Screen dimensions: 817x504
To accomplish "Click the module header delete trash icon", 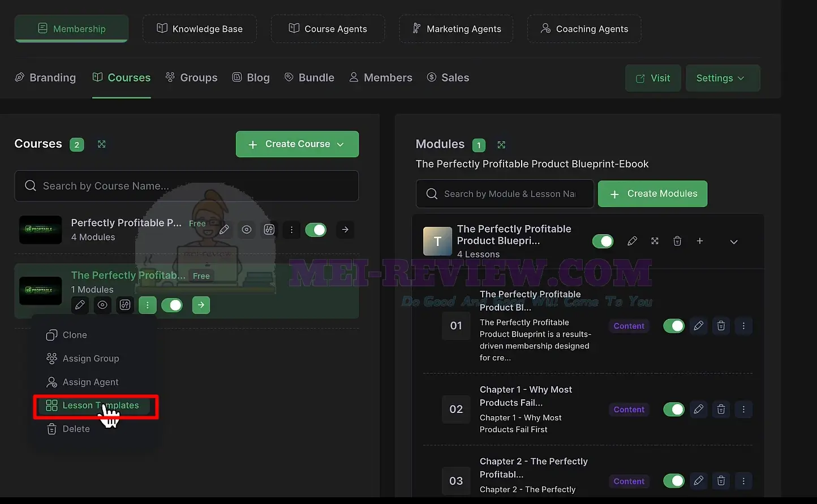I will 677,241.
